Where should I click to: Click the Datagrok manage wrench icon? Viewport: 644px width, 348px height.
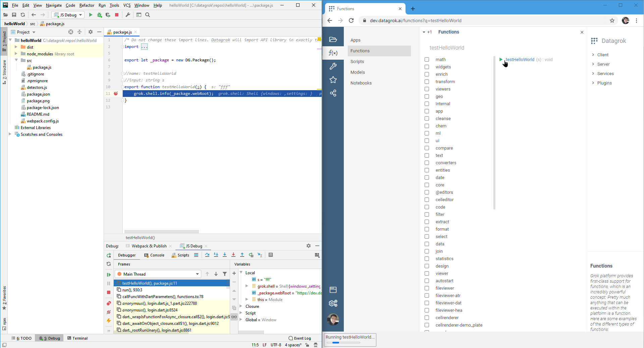pos(333,66)
